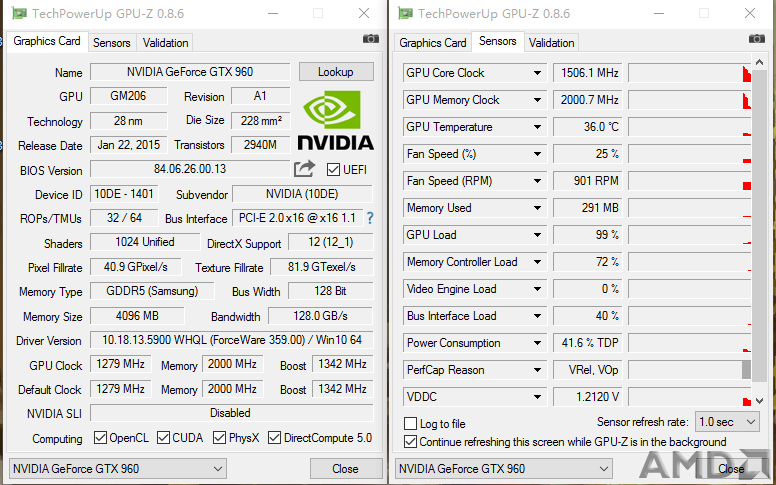Image resolution: width=776 pixels, height=485 pixels.
Task: Click the GPU Core Clock history graph
Action: click(690, 73)
